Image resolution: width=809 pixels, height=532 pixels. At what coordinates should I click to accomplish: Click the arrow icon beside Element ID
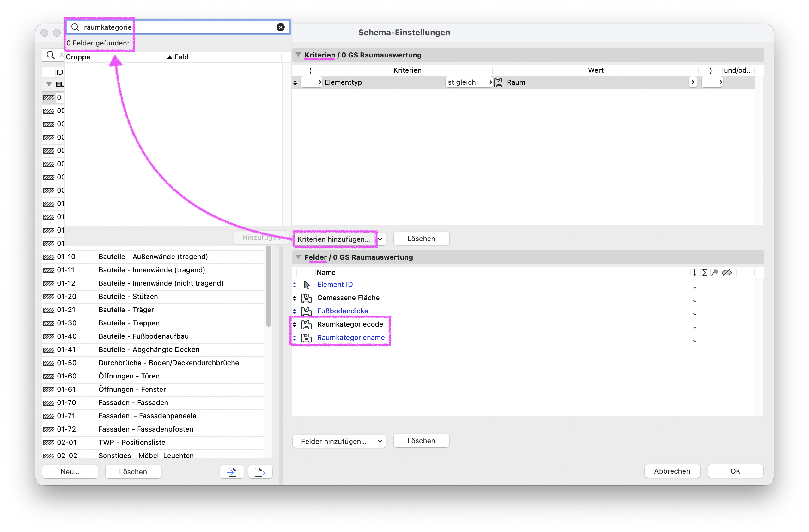pos(306,285)
